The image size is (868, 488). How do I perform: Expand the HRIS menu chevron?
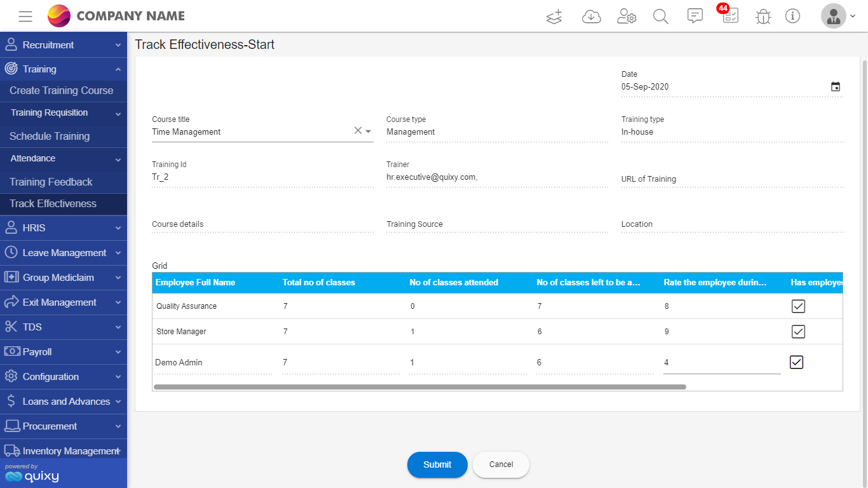pos(118,228)
